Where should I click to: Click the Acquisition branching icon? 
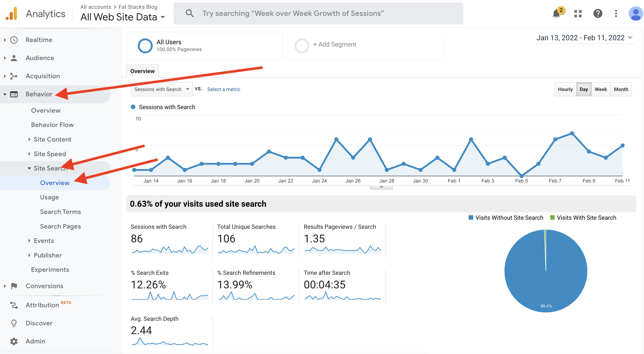tap(14, 76)
